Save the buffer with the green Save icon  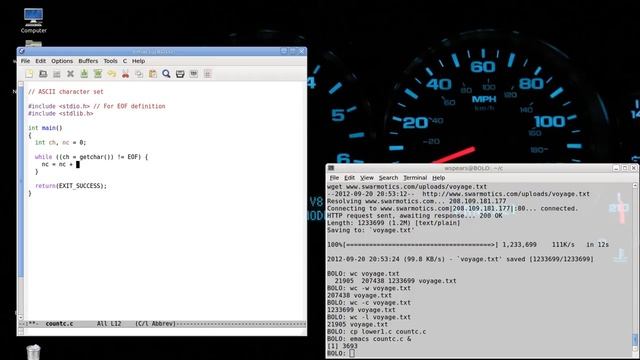[x=84, y=74]
